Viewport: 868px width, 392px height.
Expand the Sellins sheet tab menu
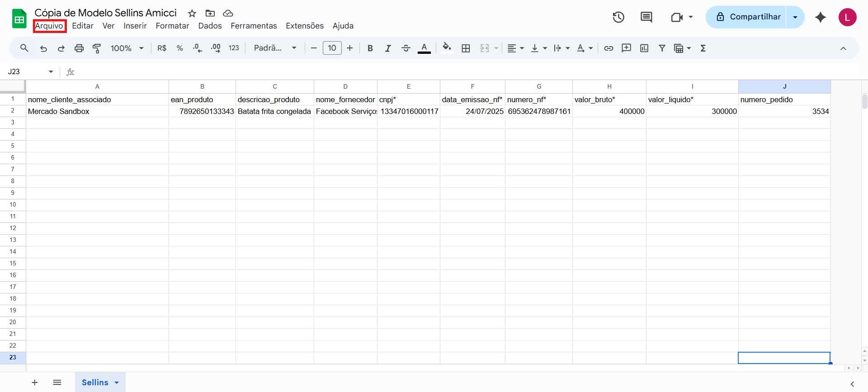tap(117, 383)
